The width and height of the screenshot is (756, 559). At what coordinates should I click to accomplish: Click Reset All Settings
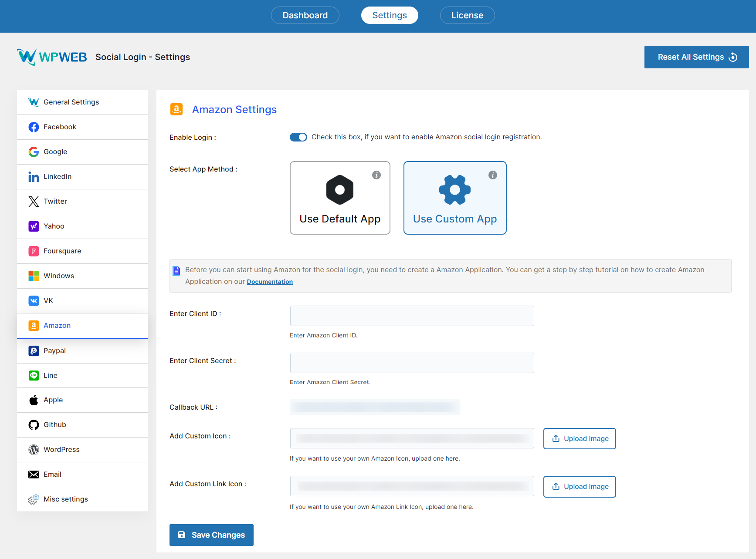[x=696, y=57]
